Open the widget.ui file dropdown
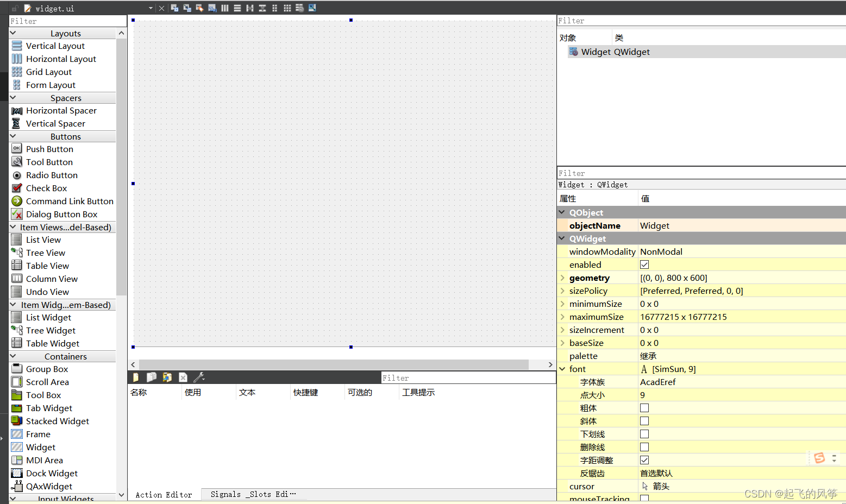 point(151,8)
